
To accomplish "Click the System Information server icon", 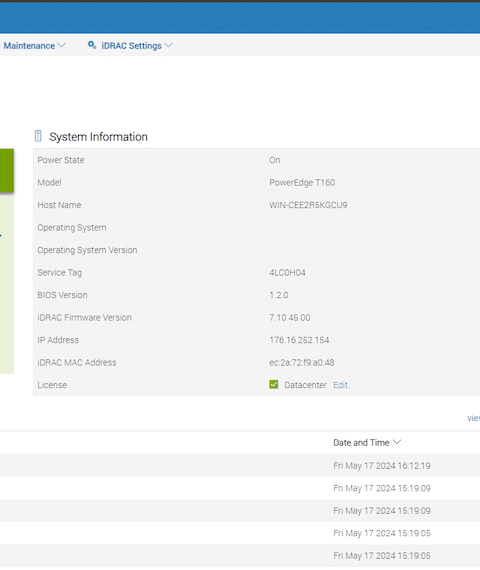I will coord(38,136).
